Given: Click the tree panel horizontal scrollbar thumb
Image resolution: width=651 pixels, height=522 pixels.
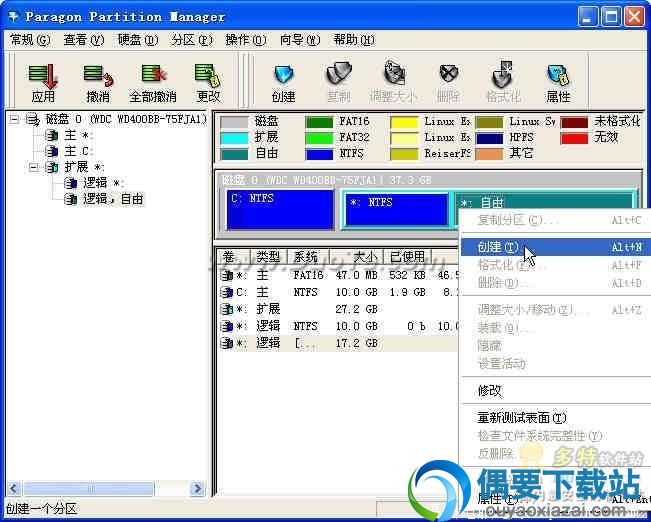Looking at the screenshot, I should (x=88, y=488).
